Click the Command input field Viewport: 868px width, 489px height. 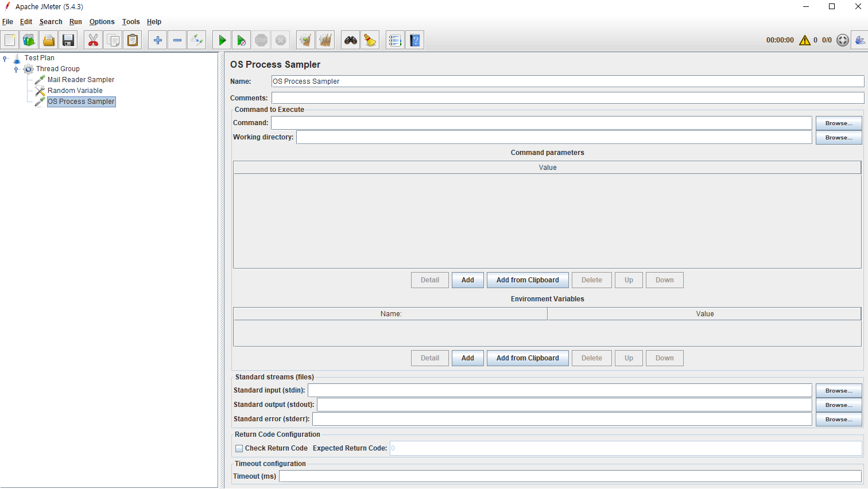click(x=541, y=123)
